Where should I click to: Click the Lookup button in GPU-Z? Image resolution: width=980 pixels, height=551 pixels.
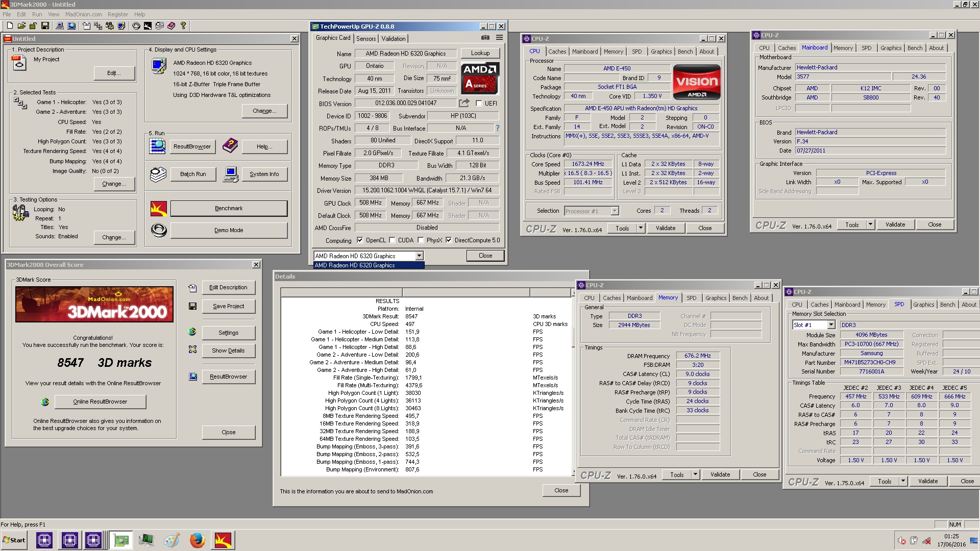click(x=480, y=53)
